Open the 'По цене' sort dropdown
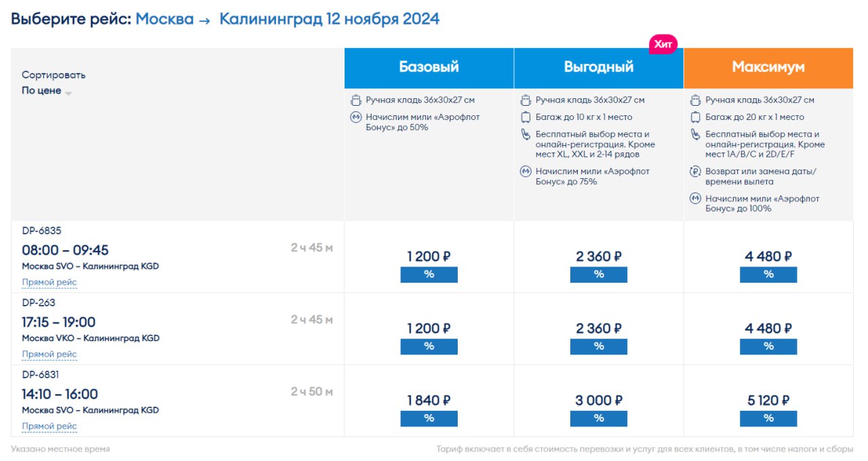 [x=47, y=91]
